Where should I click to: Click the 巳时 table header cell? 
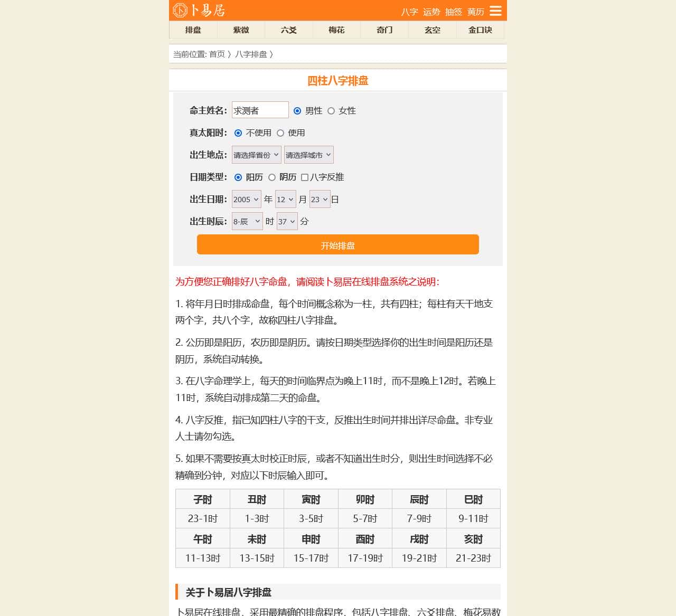[474, 499]
